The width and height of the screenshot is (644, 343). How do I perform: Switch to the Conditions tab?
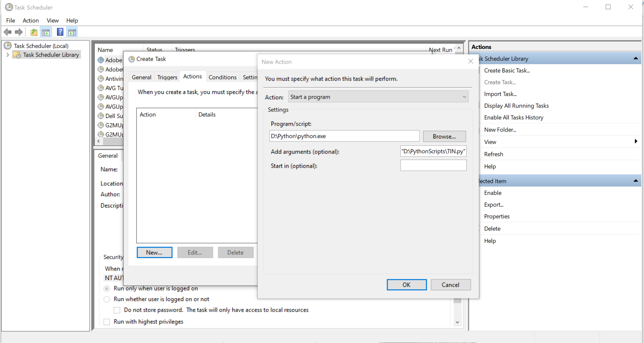click(x=222, y=77)
